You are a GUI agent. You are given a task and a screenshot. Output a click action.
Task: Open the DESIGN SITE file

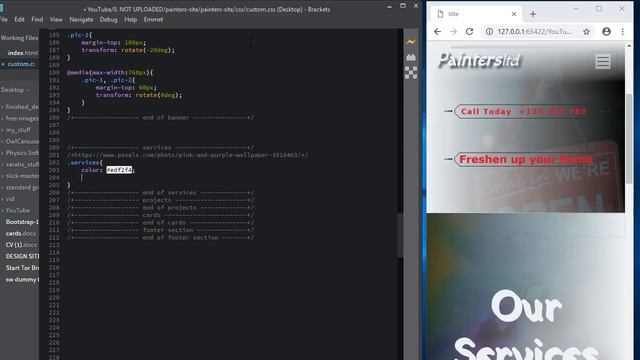point(22,256)
